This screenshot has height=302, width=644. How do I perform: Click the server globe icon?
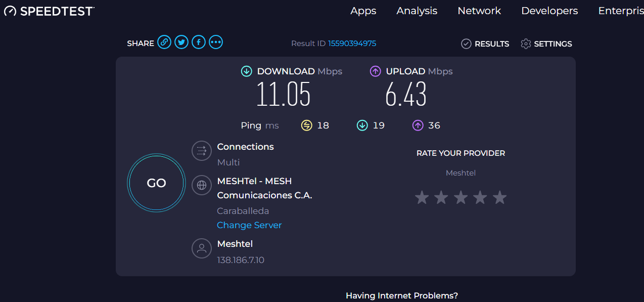point(202,185)
